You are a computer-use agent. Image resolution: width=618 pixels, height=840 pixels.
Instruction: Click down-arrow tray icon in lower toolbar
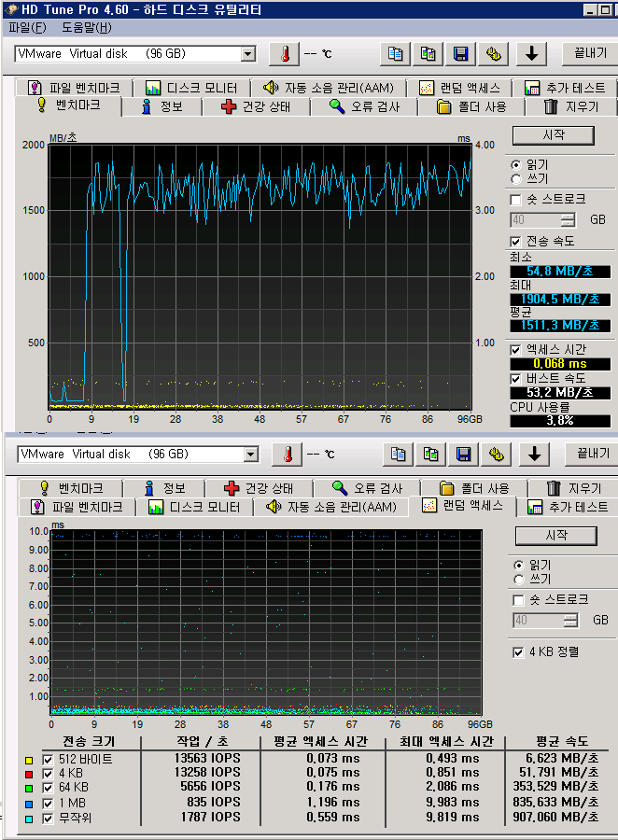coord(534,455)
